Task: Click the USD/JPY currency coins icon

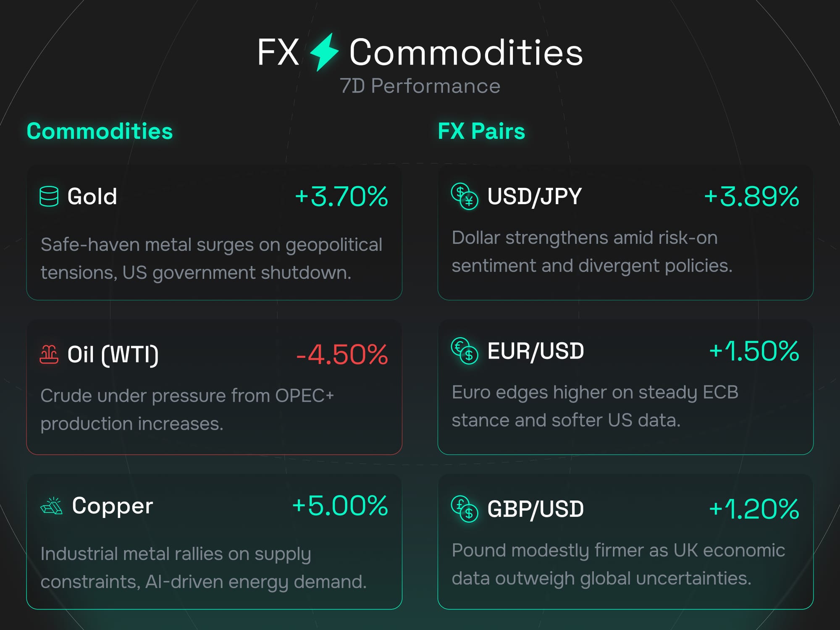Action: (x=465, y=196)
